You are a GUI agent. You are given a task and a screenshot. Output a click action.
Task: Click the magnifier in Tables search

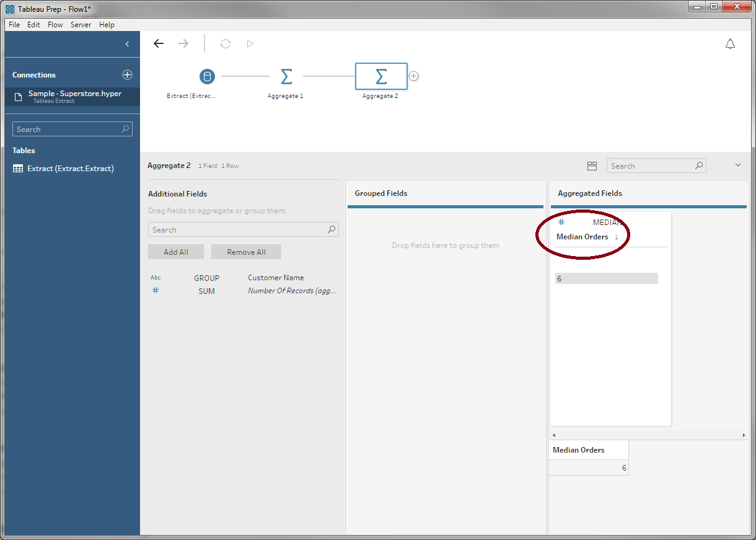125,129
